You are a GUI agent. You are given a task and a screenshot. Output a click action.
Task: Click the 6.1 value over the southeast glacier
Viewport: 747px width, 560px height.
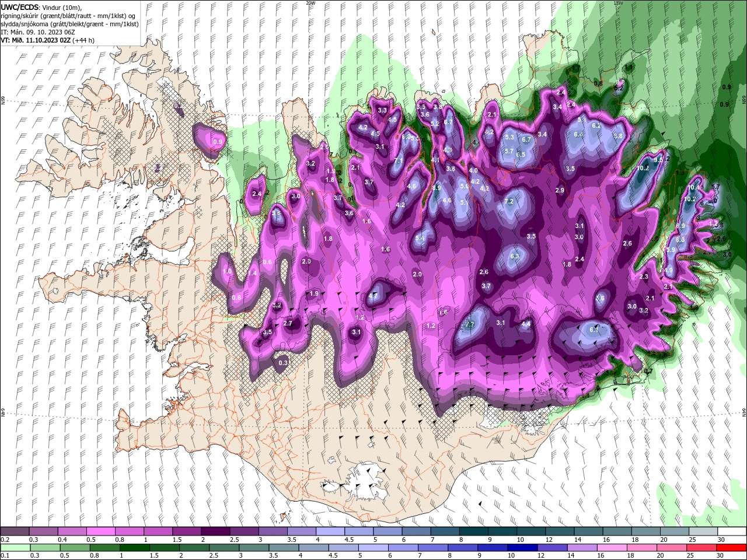[594, 330]
